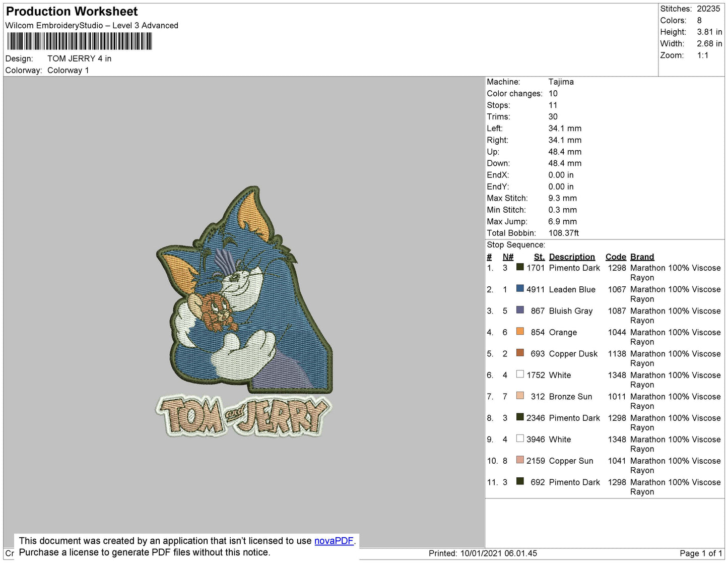
Task: Click the Colorway 1 value
Action: (68, 70)
